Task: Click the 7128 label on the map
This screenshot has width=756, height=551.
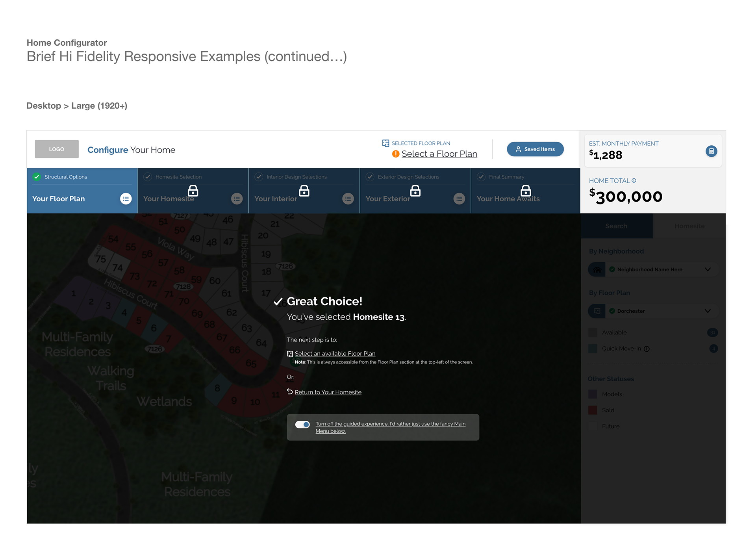Action: tap(183, 287)
